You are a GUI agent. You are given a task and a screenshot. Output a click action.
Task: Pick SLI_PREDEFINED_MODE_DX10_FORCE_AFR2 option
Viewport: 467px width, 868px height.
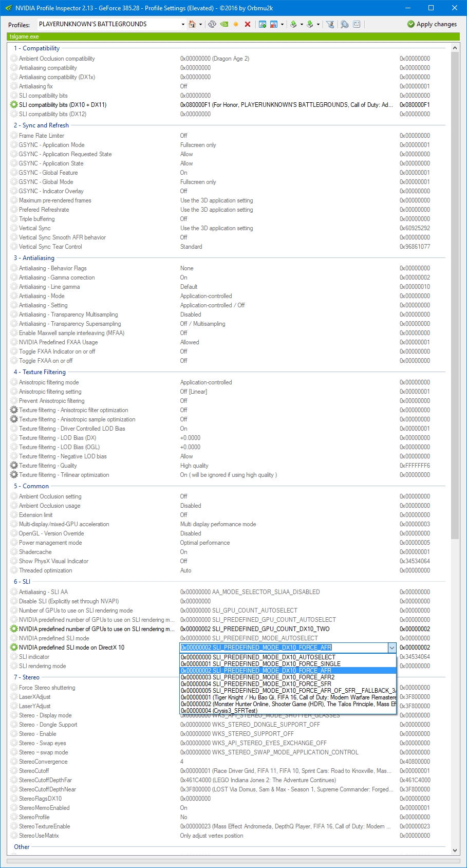288,677
